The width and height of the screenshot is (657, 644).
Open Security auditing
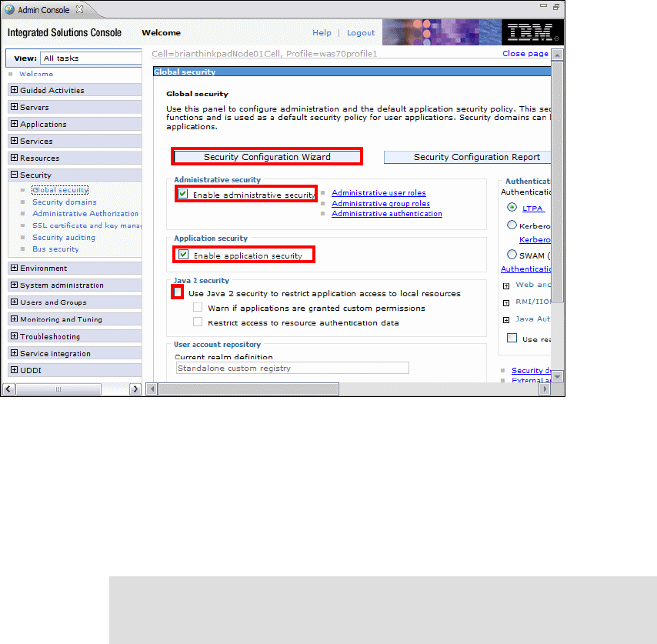click(x=64, y=238)
